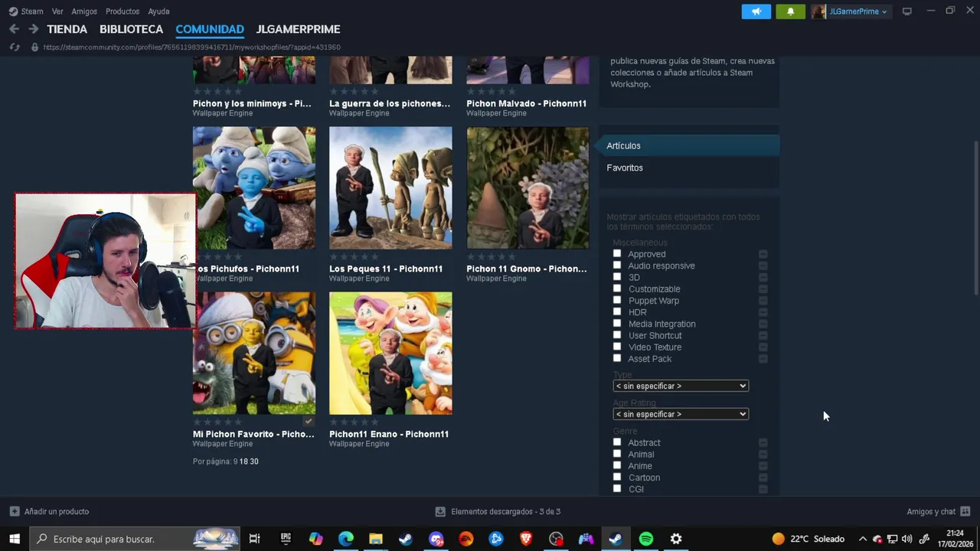Viewport: 980px width, 551px height.
Task: Click the Steam address bar URL
Action: 192,47
